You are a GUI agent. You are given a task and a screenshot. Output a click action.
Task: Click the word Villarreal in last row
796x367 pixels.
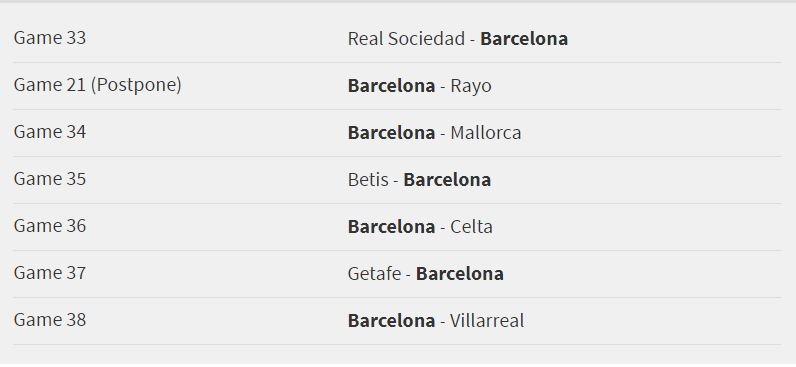487,321
